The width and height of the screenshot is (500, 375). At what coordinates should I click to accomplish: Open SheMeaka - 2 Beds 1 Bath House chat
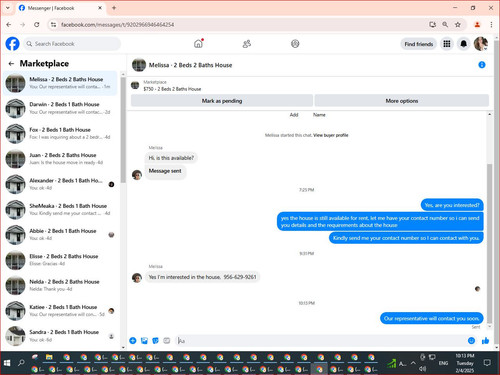(x=61, y=209)
